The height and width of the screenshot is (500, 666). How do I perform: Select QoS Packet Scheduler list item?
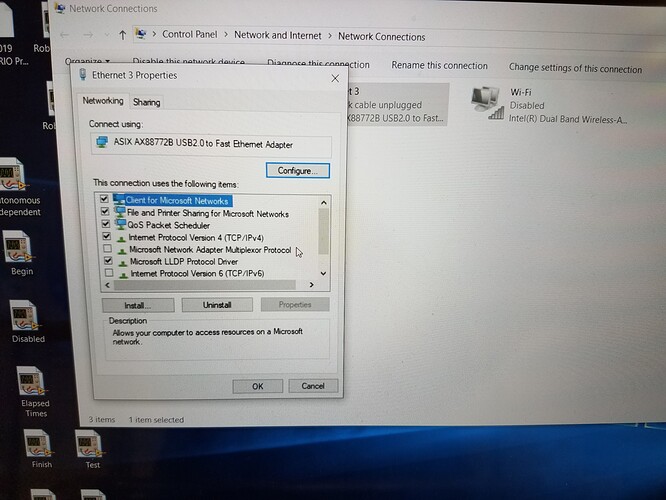point(163,225)
